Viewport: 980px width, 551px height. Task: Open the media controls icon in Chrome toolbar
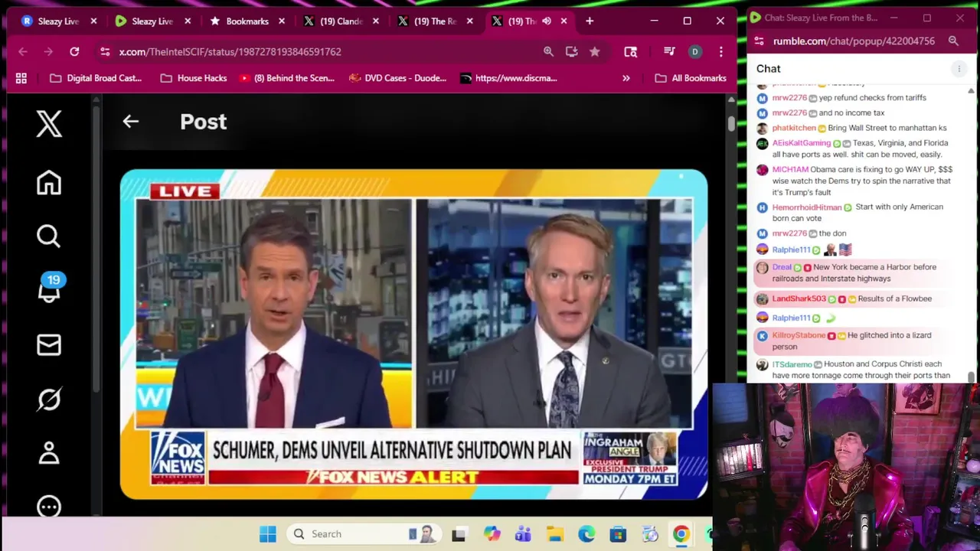[669, 51]
